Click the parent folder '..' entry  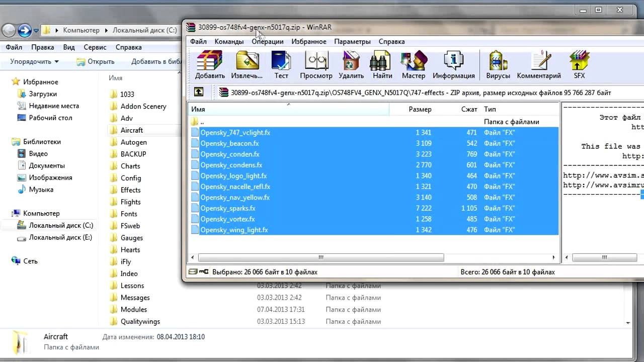click(x=201, y=122)
